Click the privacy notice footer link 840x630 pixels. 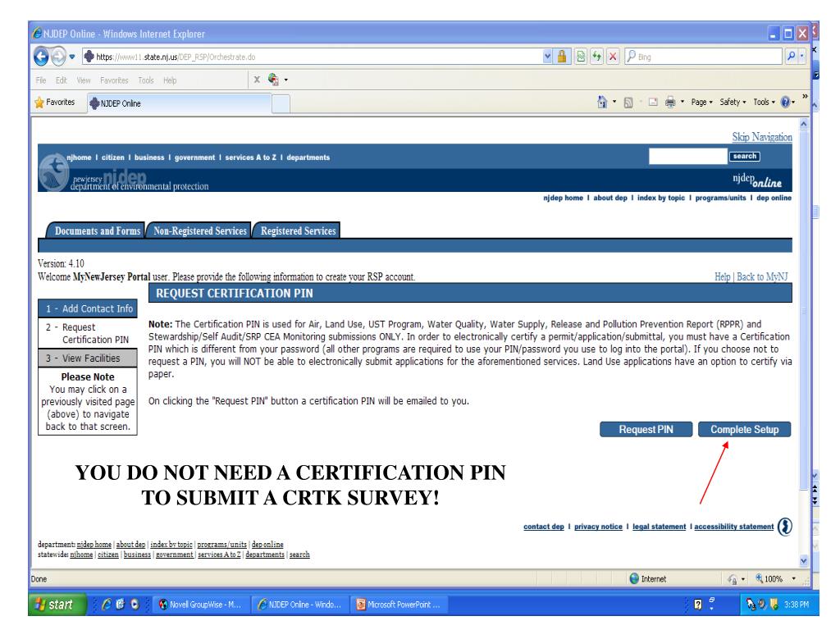click(x=598, y=527)
